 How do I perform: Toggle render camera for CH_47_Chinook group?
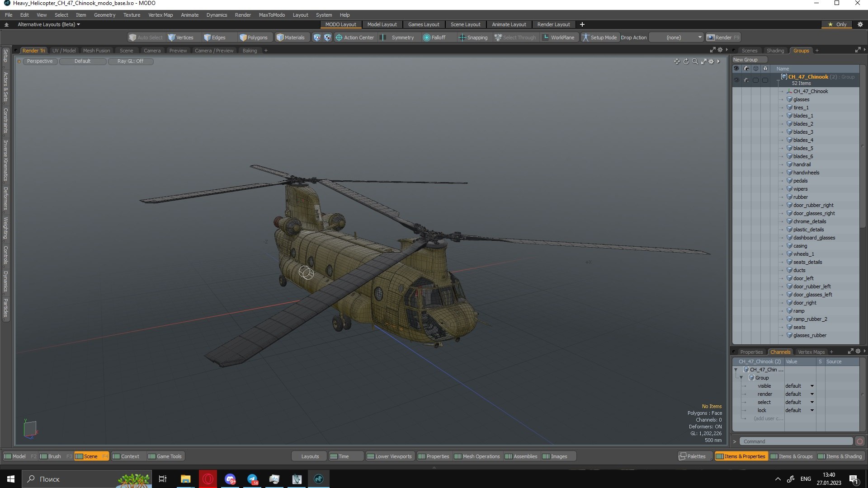(x=746, y=80)
